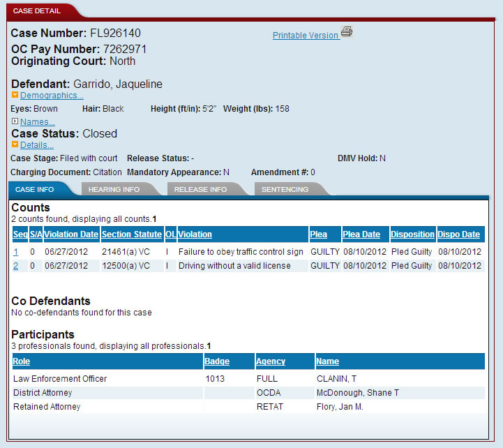
Task: Click the Demographics link text
Action: [52, 96]
